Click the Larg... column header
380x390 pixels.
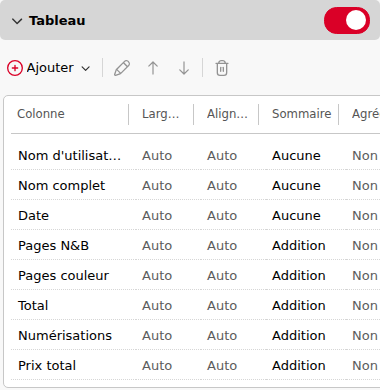[x=160, y=114]
